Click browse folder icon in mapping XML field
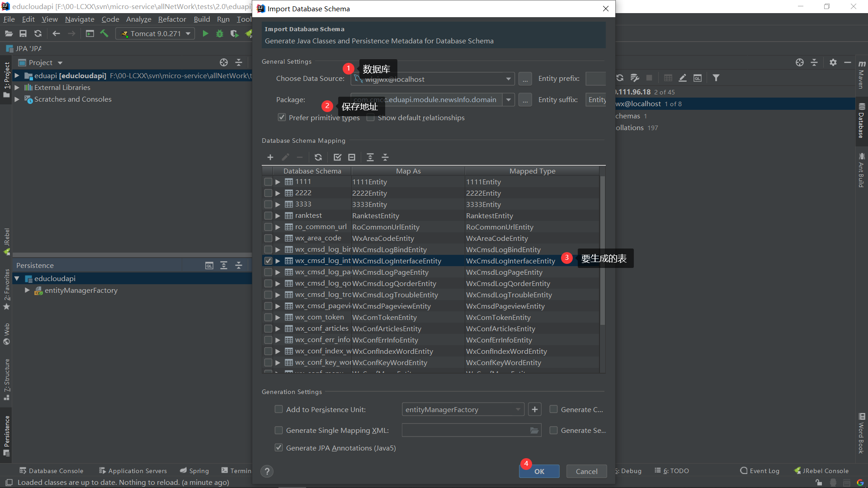This screenshot has height=488, width=868. click(534, 431)
